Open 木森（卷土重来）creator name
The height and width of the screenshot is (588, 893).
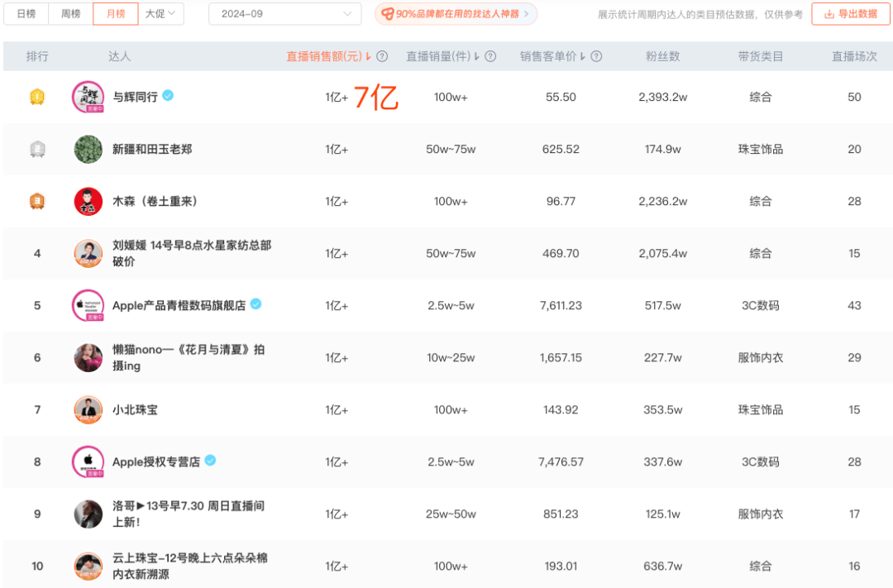point(155,201)
